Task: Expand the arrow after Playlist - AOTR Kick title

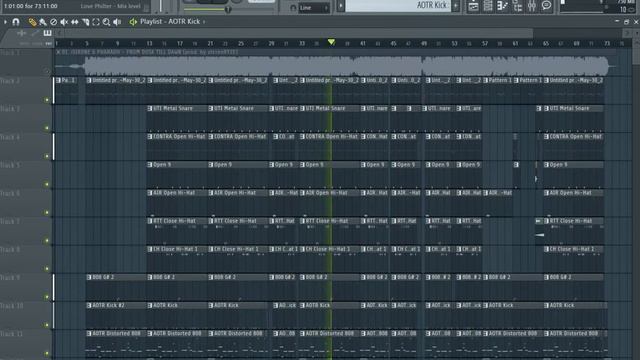Action: [204, 22]
